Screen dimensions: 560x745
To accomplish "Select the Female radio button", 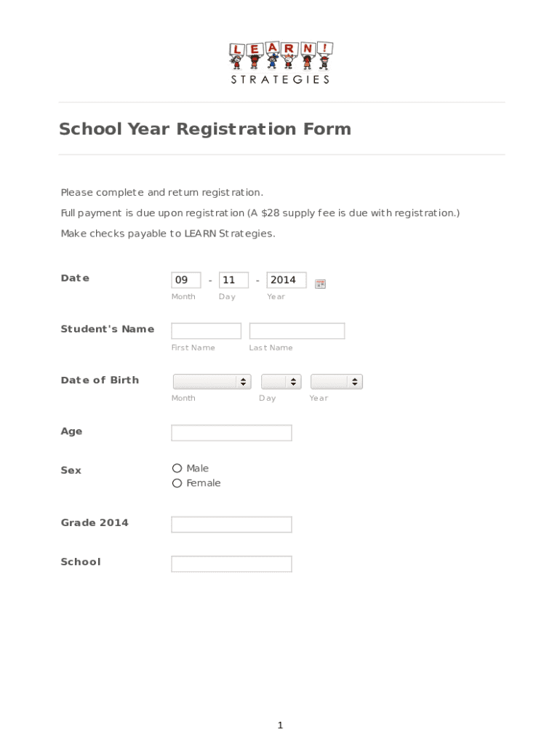I will 177,483.
